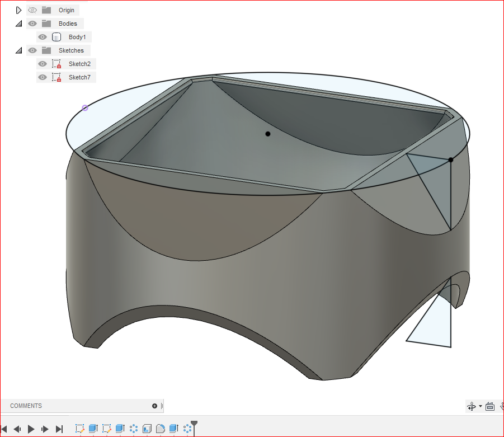The width and height of the screenshot is (504, 437).
Task: Show the hidden Origin folder
Action: 32,10
